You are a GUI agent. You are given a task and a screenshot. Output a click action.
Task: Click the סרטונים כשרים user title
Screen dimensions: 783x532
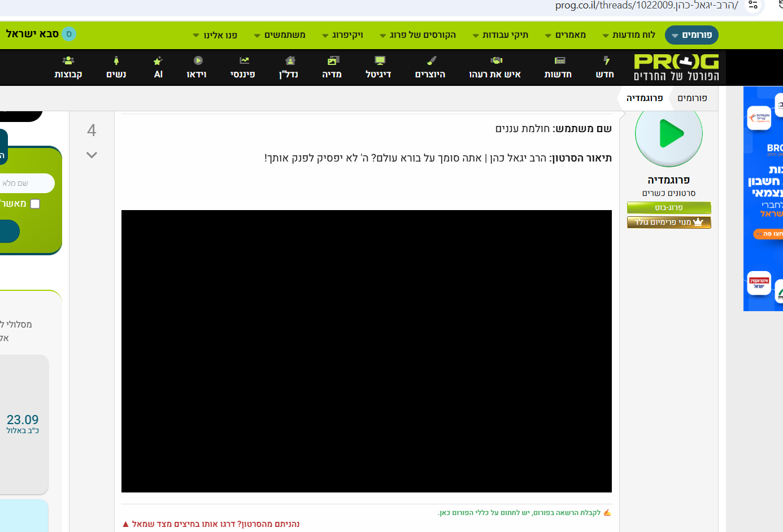[669, 193]
